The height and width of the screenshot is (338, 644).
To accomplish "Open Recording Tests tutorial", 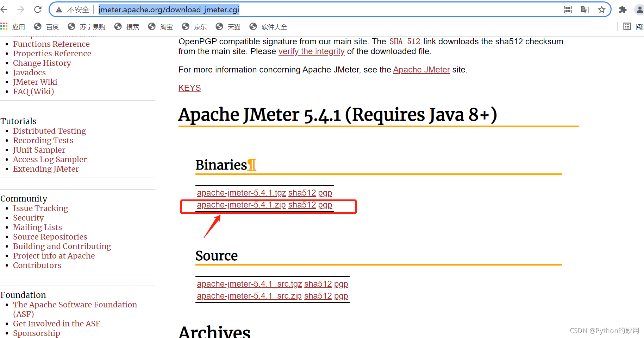I will point(43,140).
